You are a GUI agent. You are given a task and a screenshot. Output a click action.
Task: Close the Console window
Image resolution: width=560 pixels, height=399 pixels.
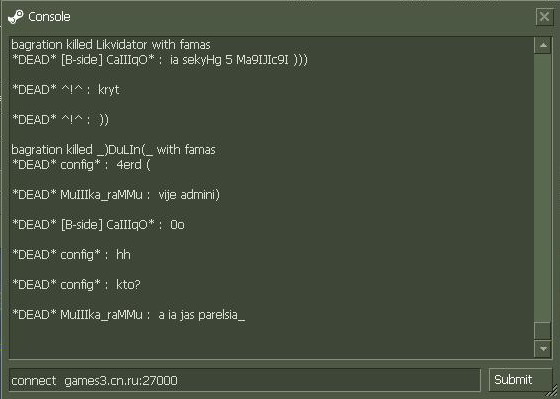tap(544, 16)
